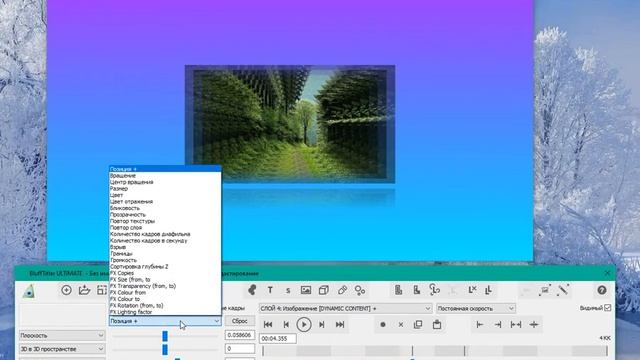Click the stretch between brackets icon
This screenshot has width=640, height=360.
[x=516, y=324]
